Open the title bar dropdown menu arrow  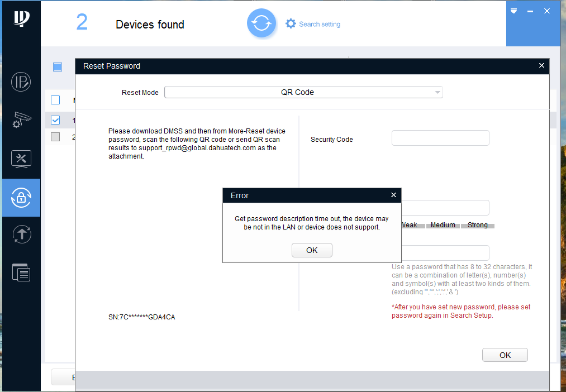click(513, 11)
